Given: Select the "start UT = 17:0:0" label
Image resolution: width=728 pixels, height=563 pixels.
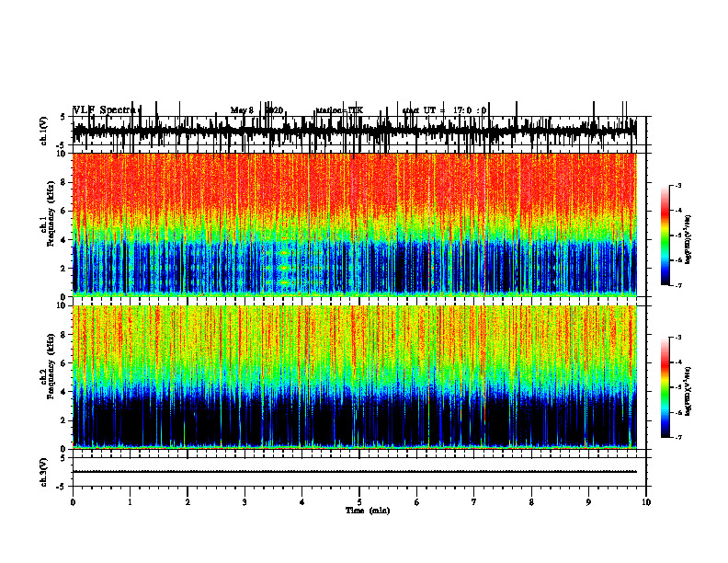Looking at the screenshot, I should [x=444, y=110].
